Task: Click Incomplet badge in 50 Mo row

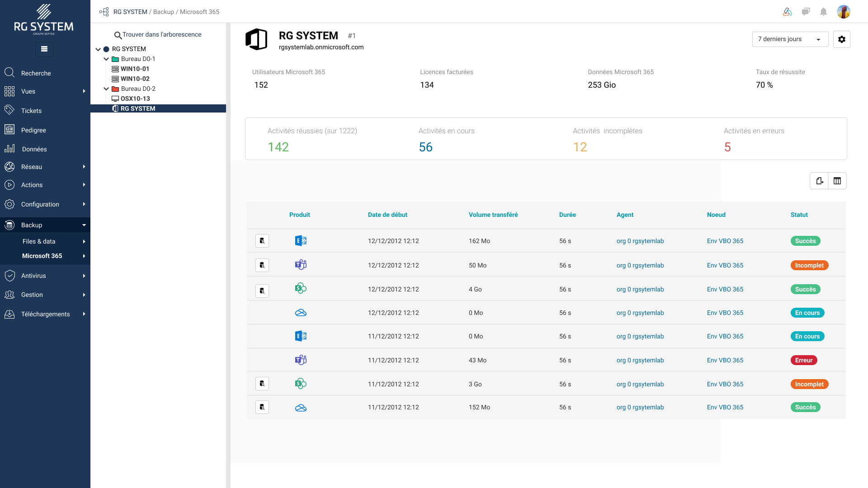Action: 809,265
